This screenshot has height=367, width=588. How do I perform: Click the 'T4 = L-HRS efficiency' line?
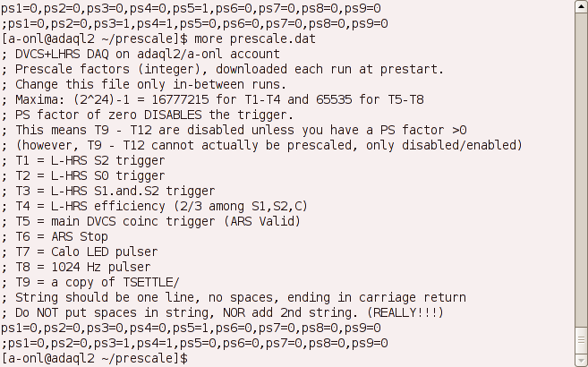[x=155, y=206]
